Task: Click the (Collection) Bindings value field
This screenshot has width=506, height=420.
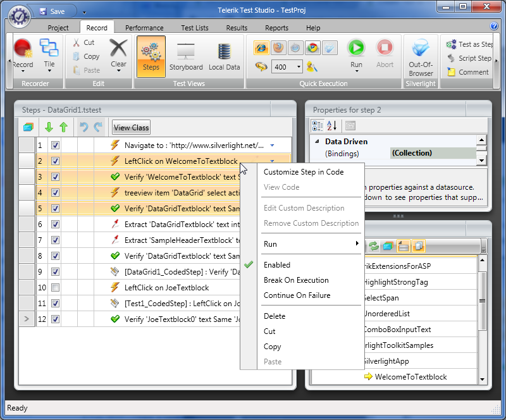Action: pyautogui.click(x=433, y=153)
